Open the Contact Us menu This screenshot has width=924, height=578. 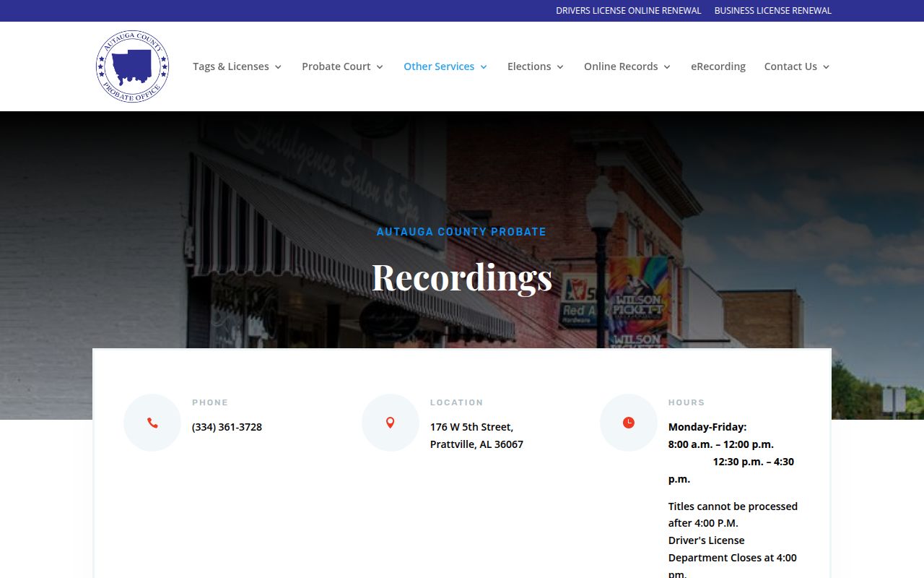point(797,66)
